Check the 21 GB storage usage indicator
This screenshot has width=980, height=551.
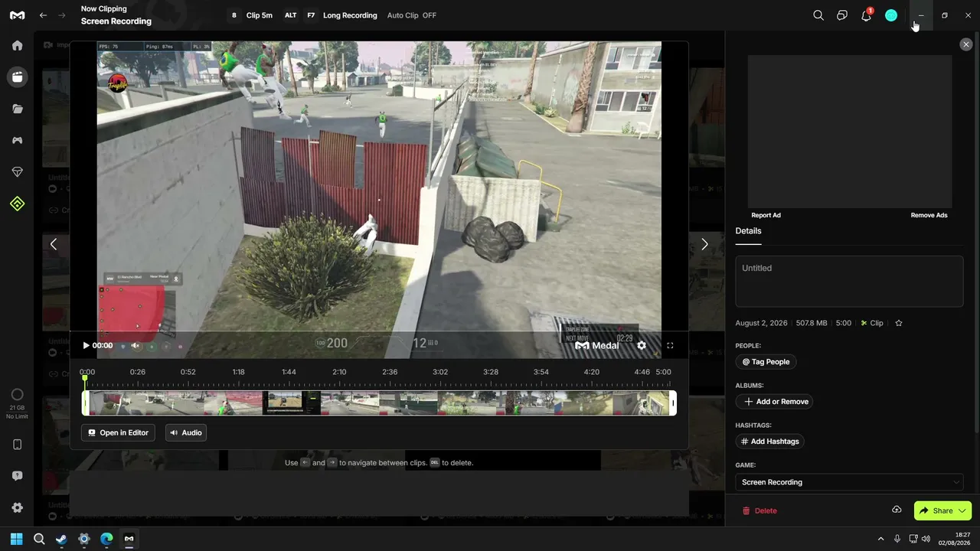17,403
